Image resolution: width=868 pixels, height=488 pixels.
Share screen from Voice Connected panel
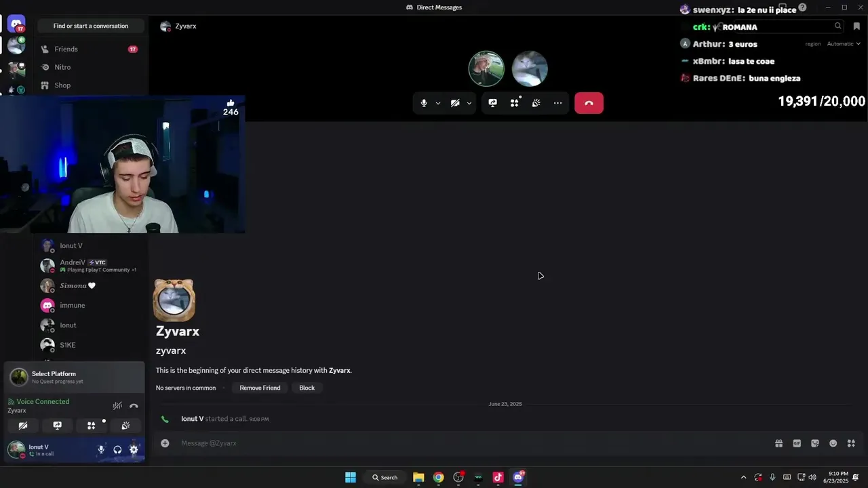pyautogui.click(x=57, y=426)
